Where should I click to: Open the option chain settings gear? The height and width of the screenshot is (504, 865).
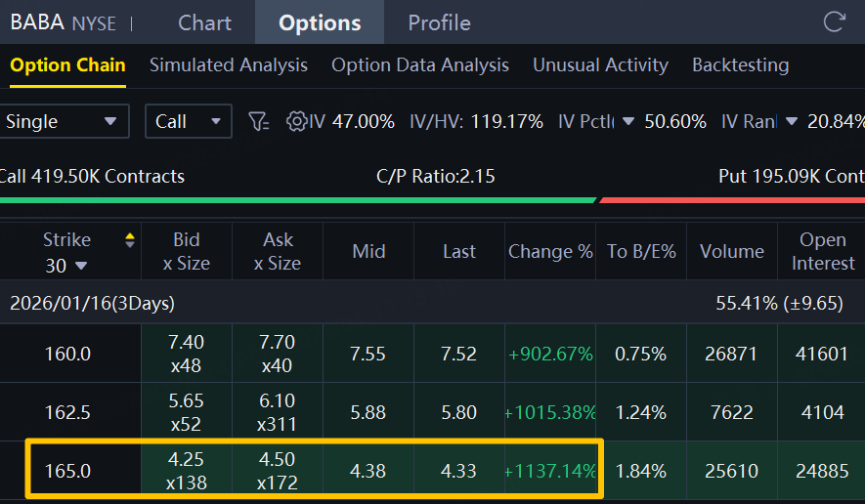pos(296,121)
